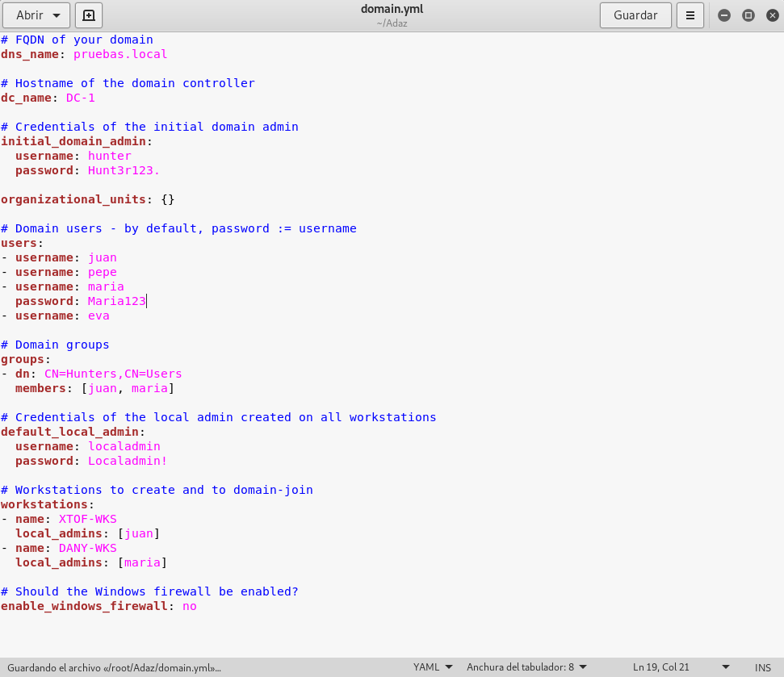Screen dimensions: 784x677
Task: Place cursor on the DC-1 hostname
Action: tap(81, 98)
